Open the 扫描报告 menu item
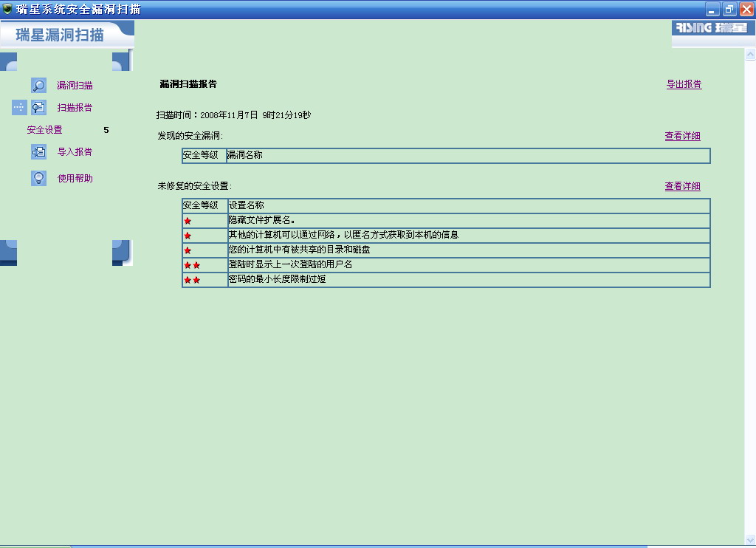This screenshot has width=756, height=548. pyautogui.click(x=75, y=108)
